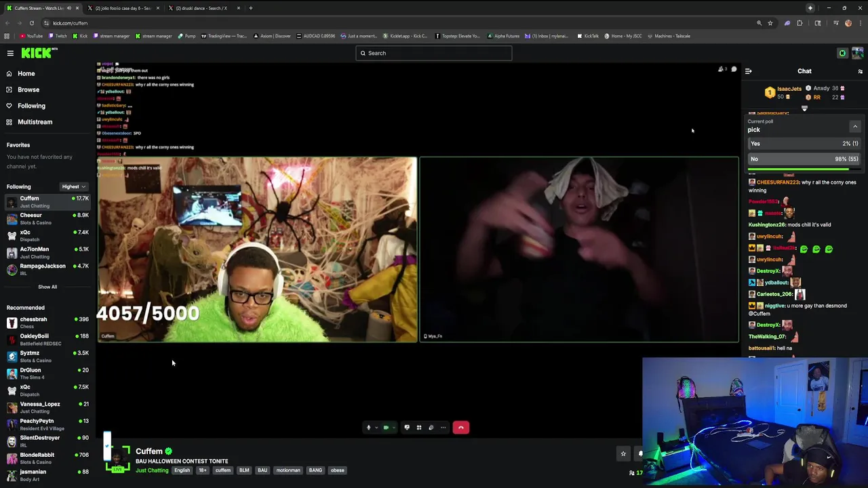Open the Highest sort dropdown
Image resolution: width=868 pixels, height=488 pixels.
click(x=73, y=187)
